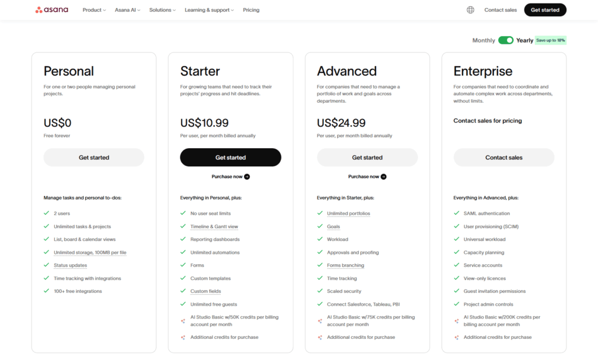
Task: Click Connect Salesforce, Tableau, PBI text
Action: [x=363, y=304]
